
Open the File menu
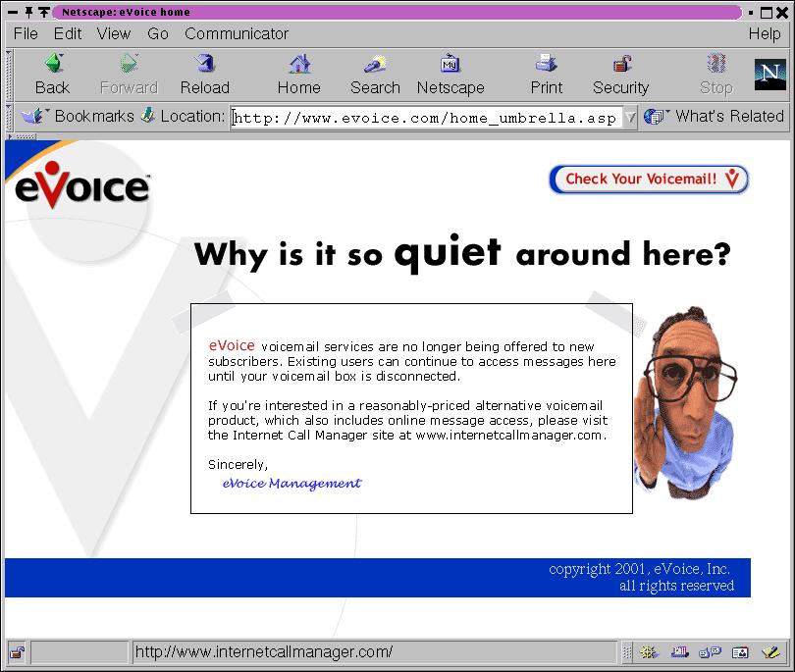(26, 33)
